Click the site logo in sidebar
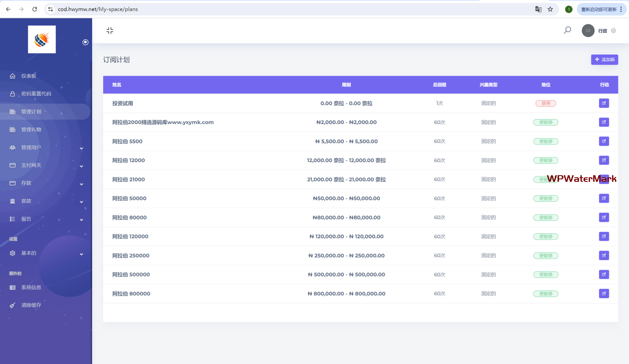Screen dimensions: 629x364 tap(42, 40)
